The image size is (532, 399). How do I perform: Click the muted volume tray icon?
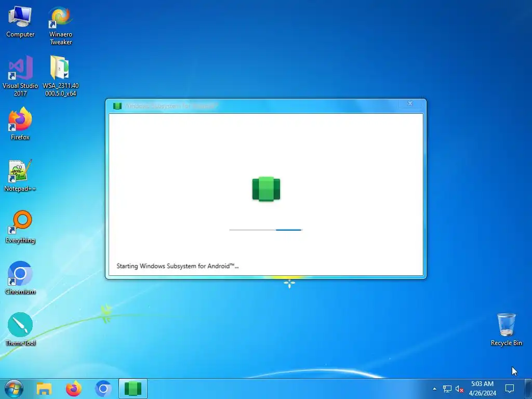[x=459, y=389]
